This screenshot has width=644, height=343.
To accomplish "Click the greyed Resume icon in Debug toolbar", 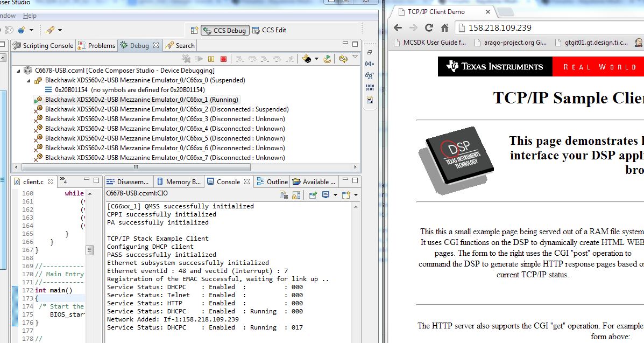I will [x=199, y=59].
